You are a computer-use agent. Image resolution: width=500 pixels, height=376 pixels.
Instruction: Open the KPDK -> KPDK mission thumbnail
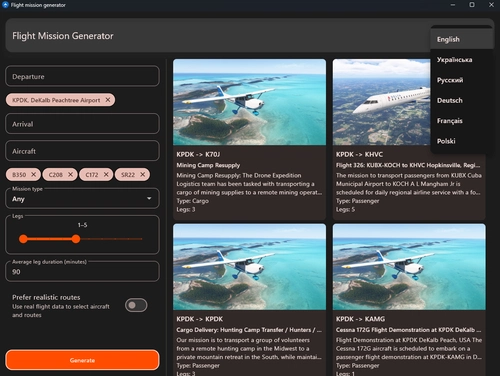(x=249, y=267)
